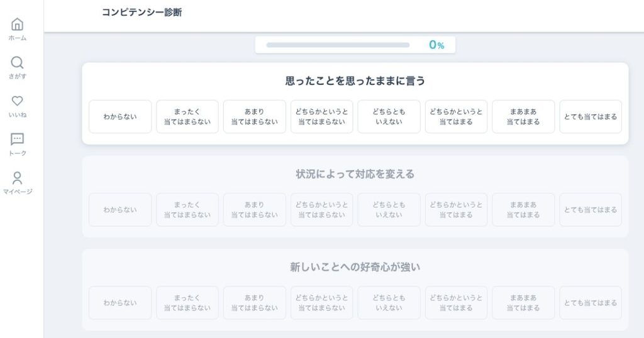The image size is (644, 338).
Task: Select わからない for 思ったことを思ったままに言う
Action: 120,116
